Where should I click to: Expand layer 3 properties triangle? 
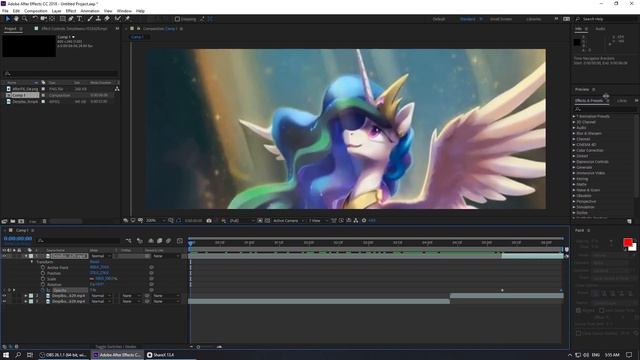26,301
